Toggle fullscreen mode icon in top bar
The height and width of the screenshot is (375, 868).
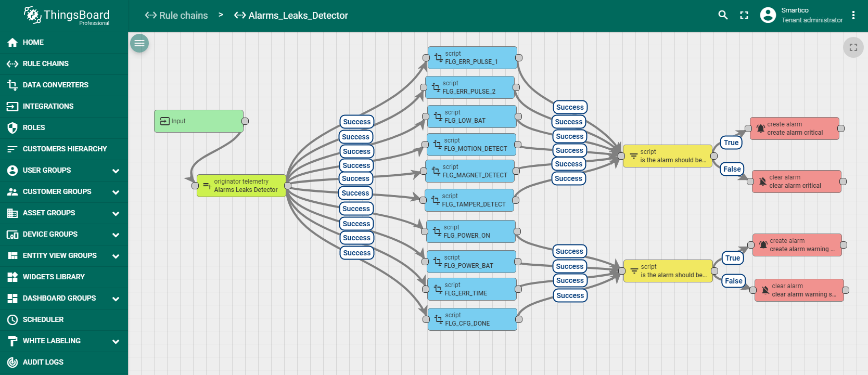[744, 15]
